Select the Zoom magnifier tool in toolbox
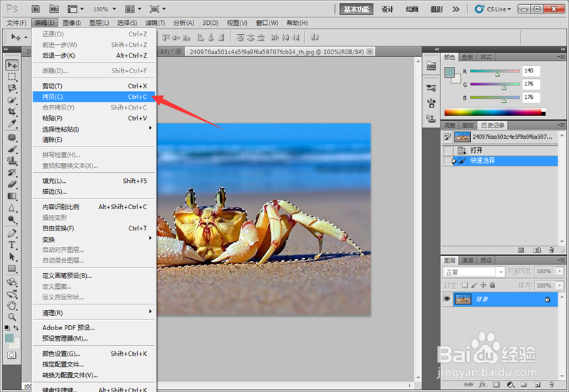This screenshot has height=392, width=569. pos(12,317)
